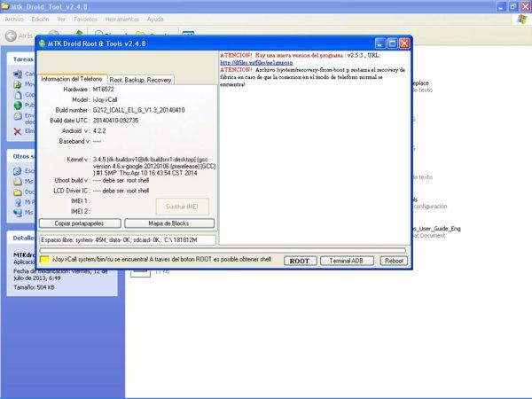
Task: Maximize the MTK Droid Root & Tools window
Action: 392,43
